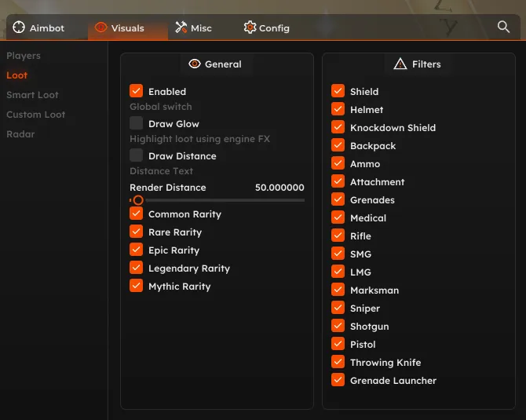Turn on Draw Distance checkbox

point(136,155)
